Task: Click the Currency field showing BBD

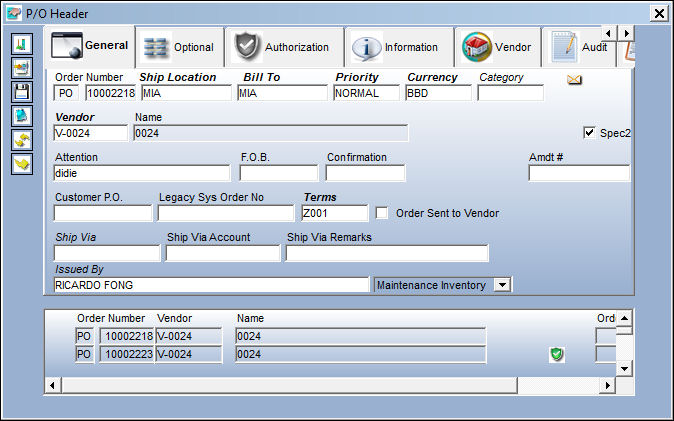Action: (x=438, y=93)
